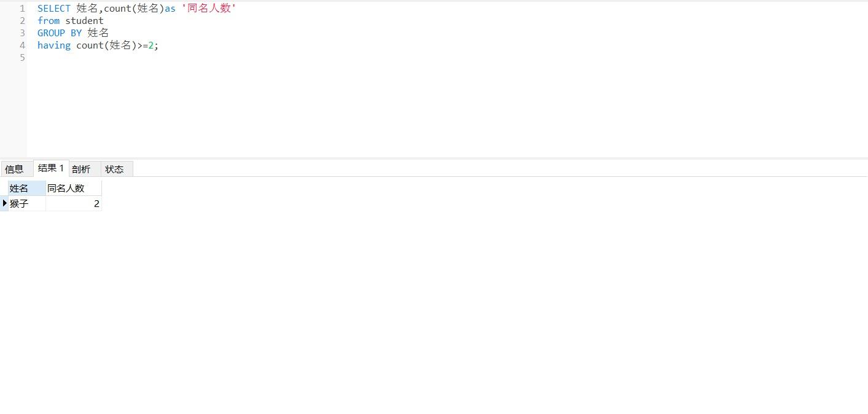
Task: Click line number 4 in the gutter
Action: (22, 45)
